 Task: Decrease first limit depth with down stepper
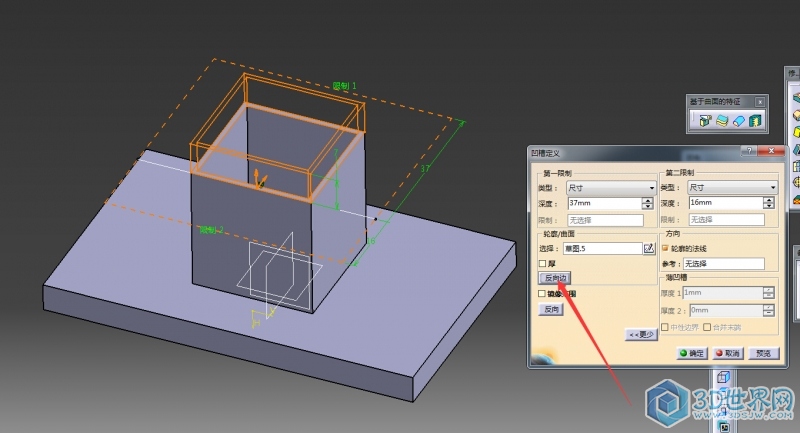[647, 206]
